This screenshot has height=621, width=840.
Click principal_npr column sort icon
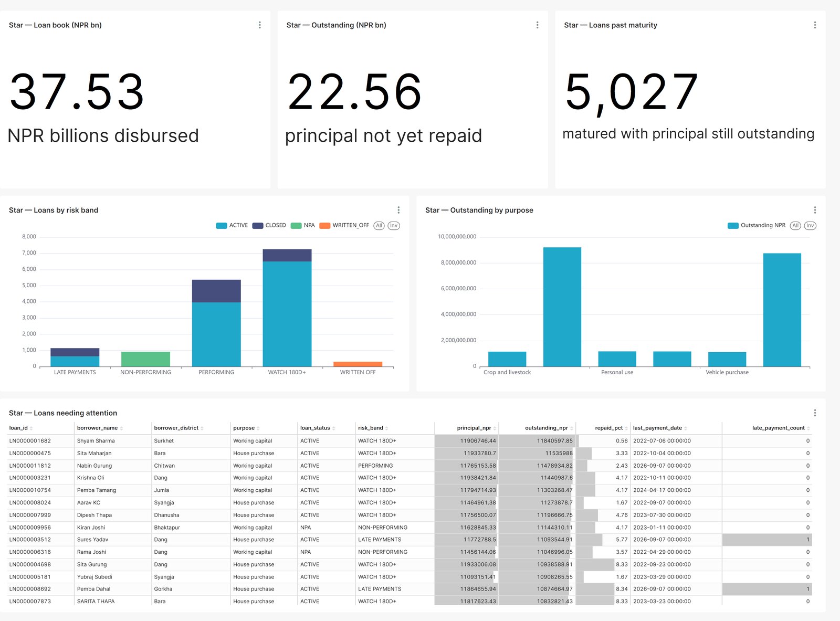pyautogui.click(x=495, y=428)
